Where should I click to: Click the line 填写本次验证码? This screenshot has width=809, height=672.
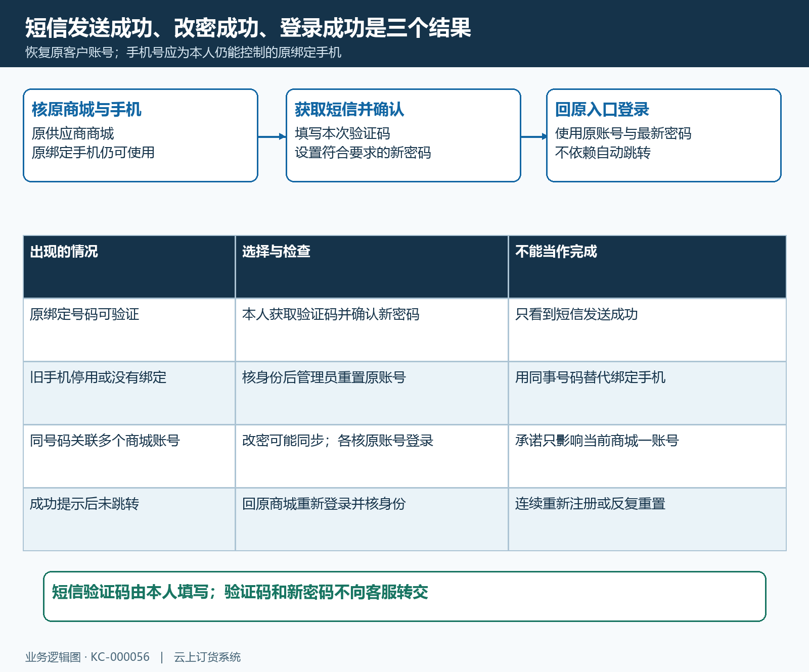tap(342, 133)
